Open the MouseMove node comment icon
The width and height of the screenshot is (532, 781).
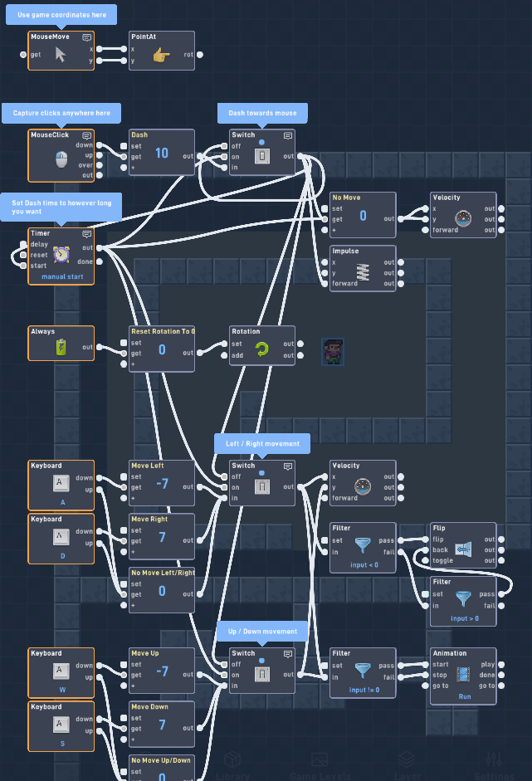tap(86, 37)
